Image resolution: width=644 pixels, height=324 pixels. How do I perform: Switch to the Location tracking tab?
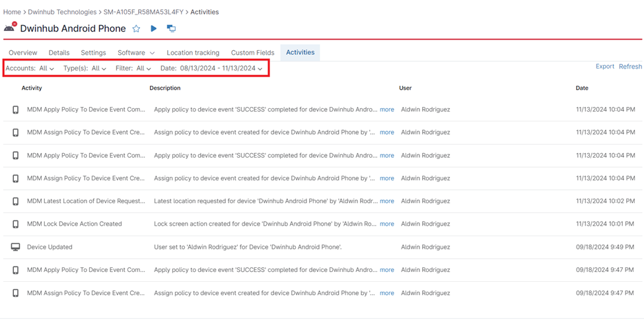pos(193,53)
